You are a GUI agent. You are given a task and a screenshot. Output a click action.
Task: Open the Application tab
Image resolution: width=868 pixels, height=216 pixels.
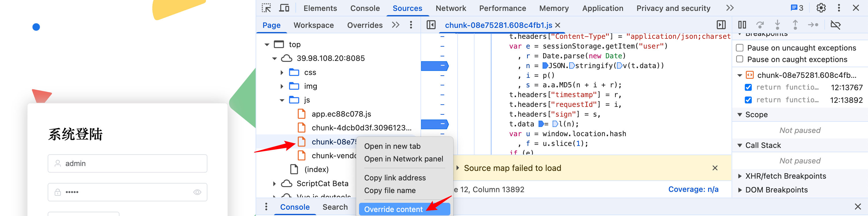[x=603, y=8]
